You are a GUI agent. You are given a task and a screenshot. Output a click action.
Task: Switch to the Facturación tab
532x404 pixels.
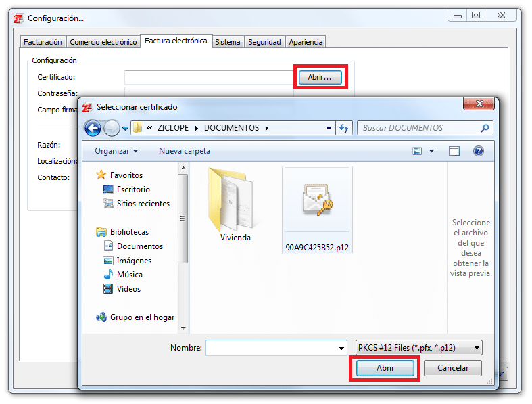click(x=43, y=42)
